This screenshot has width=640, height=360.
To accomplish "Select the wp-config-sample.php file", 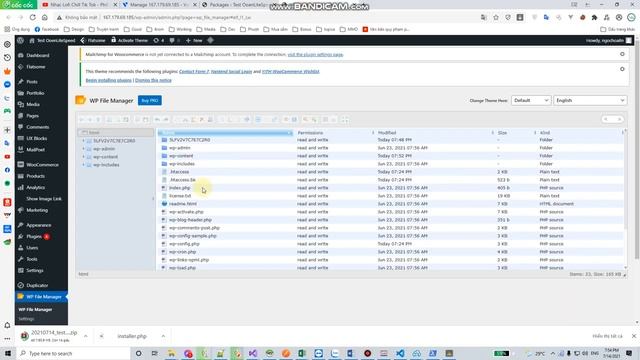I will pos(193,236).
